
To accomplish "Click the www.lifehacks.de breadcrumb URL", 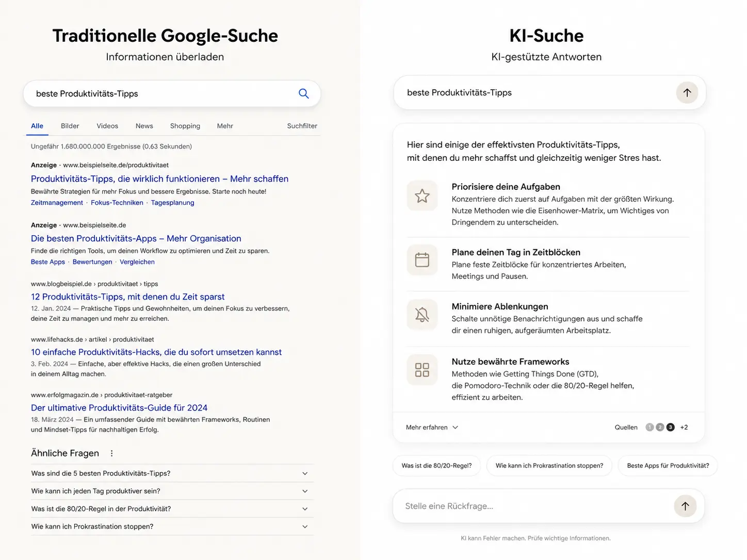I will [92, 339].
